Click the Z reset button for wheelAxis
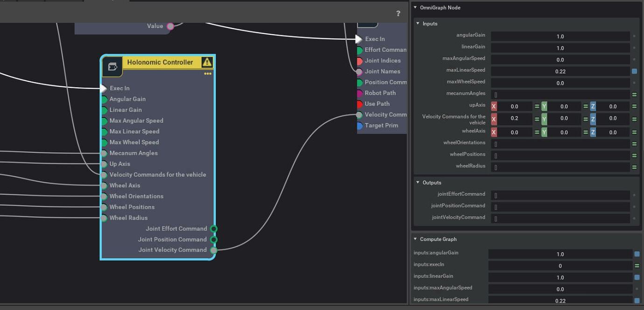The height and width of the screenshot is (310, 644). [635, 132]
